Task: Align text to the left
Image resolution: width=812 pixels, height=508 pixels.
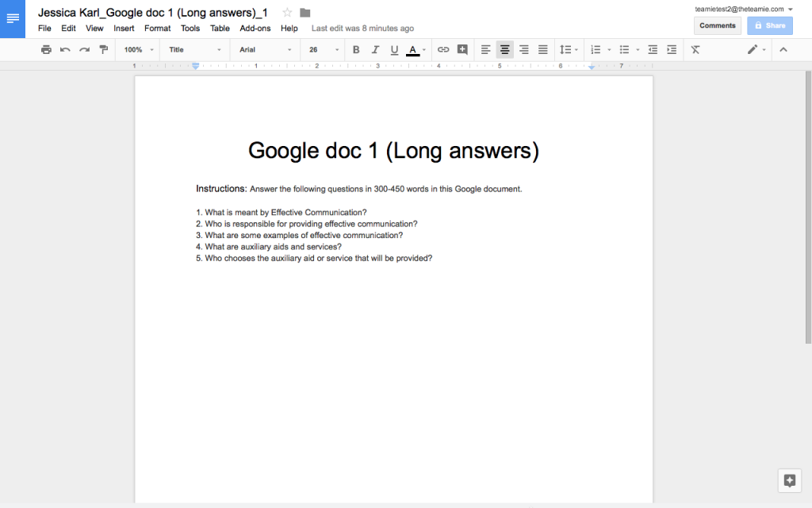Action: (485, 50)
